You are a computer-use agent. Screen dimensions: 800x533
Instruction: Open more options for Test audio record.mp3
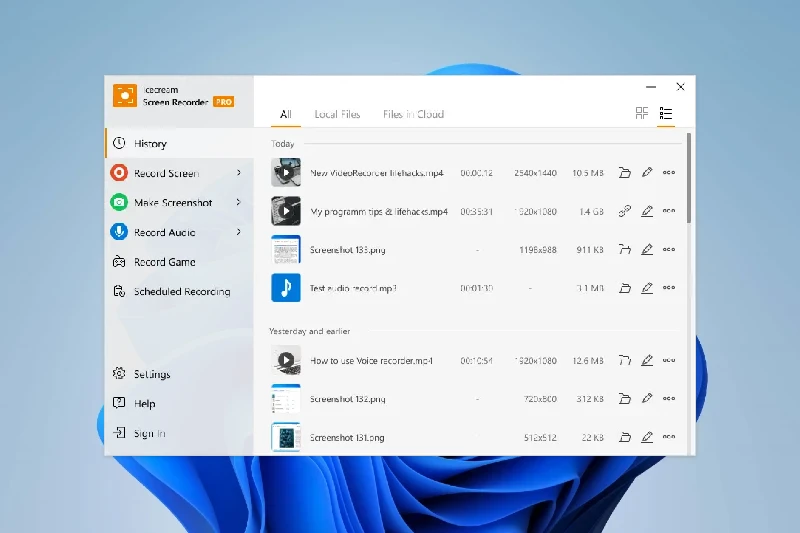click(669, 288)
